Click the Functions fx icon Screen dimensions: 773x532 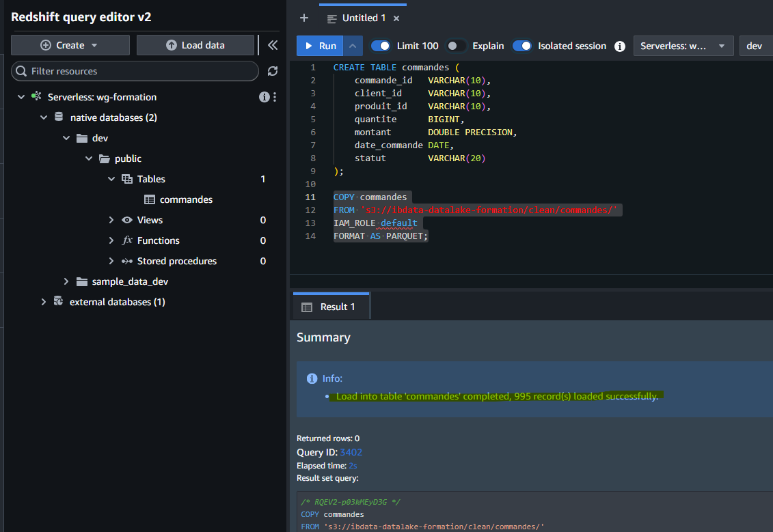click(127, 240)
